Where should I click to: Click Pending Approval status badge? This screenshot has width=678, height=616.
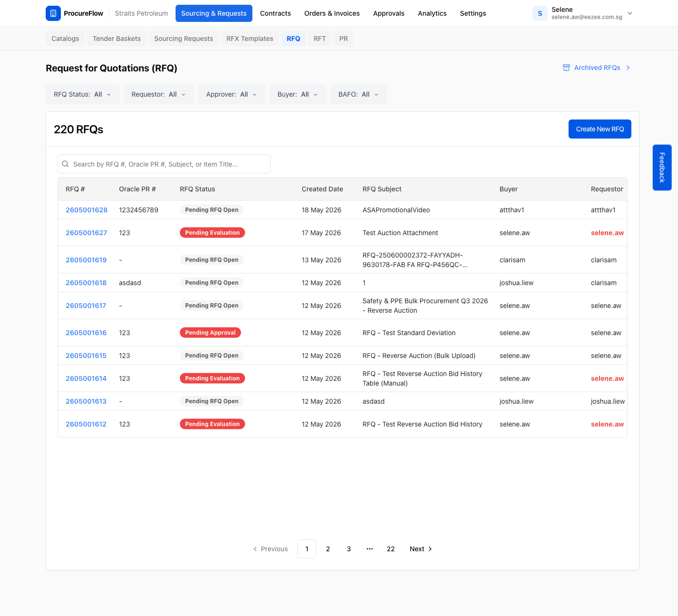210,333
